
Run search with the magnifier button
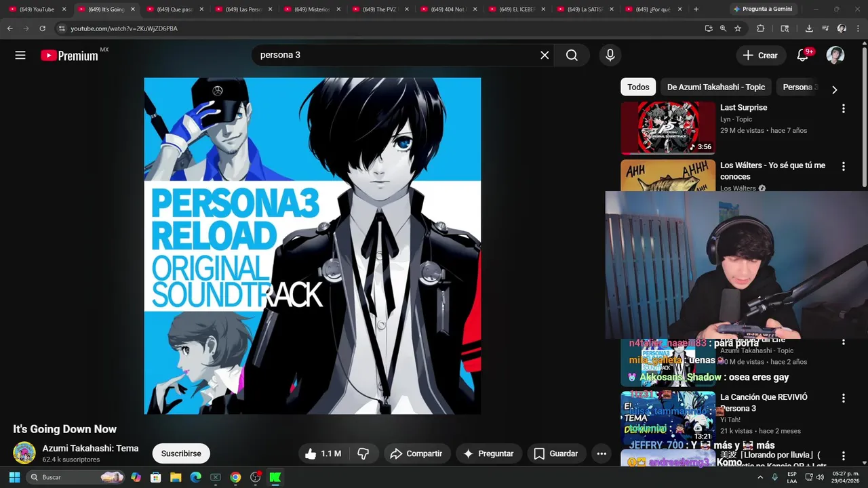click(572, 55)
